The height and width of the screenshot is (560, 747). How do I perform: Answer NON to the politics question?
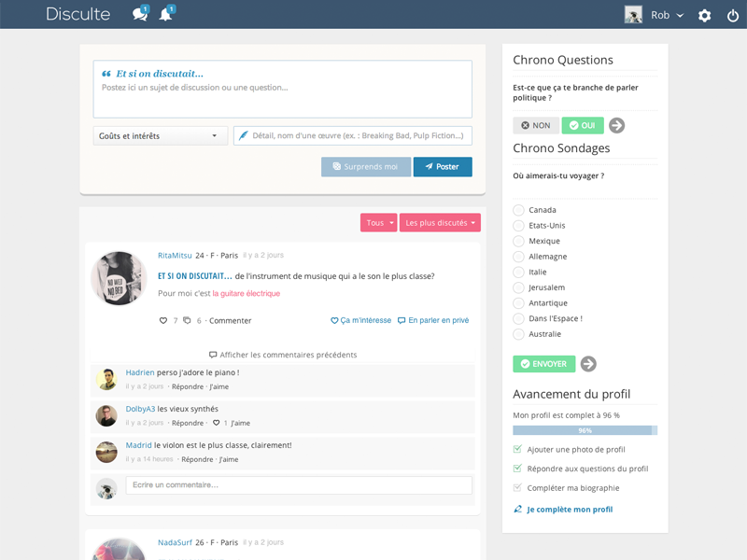[535, 125]
